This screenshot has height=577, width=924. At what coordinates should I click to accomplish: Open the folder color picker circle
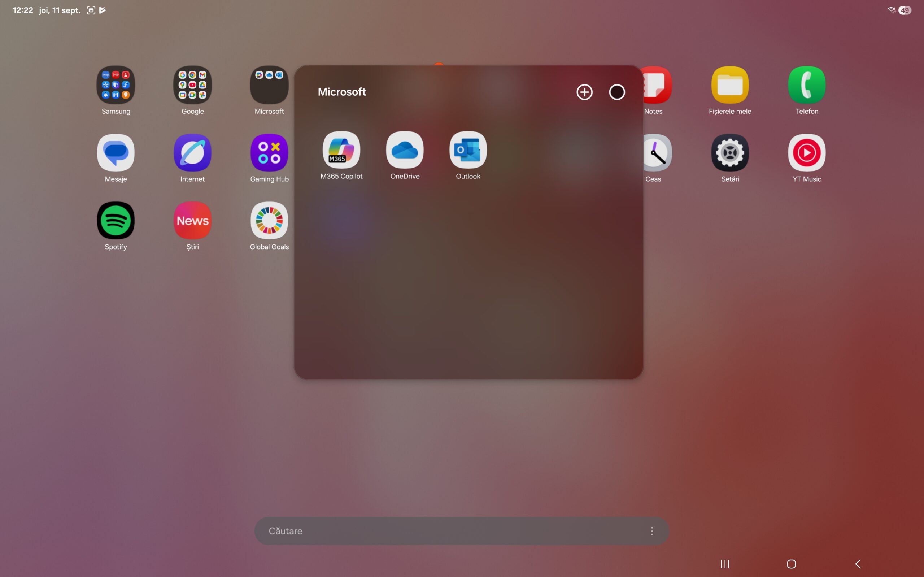[616, 92]
